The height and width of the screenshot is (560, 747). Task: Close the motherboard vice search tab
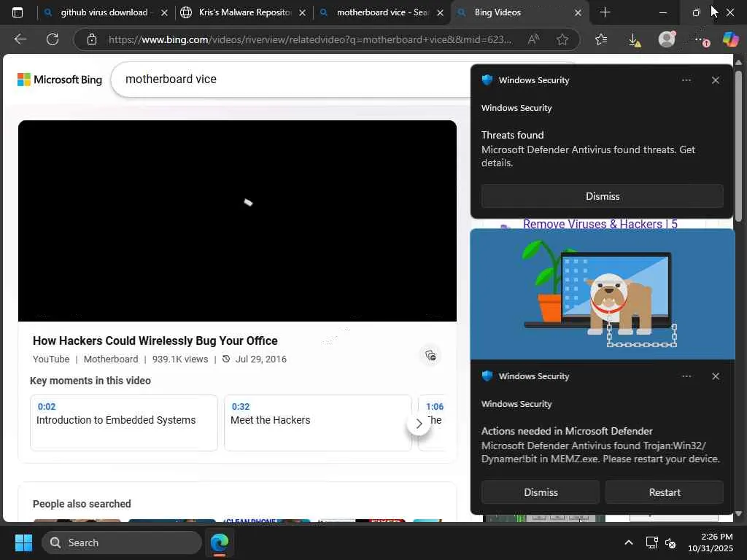click(440, 13)
